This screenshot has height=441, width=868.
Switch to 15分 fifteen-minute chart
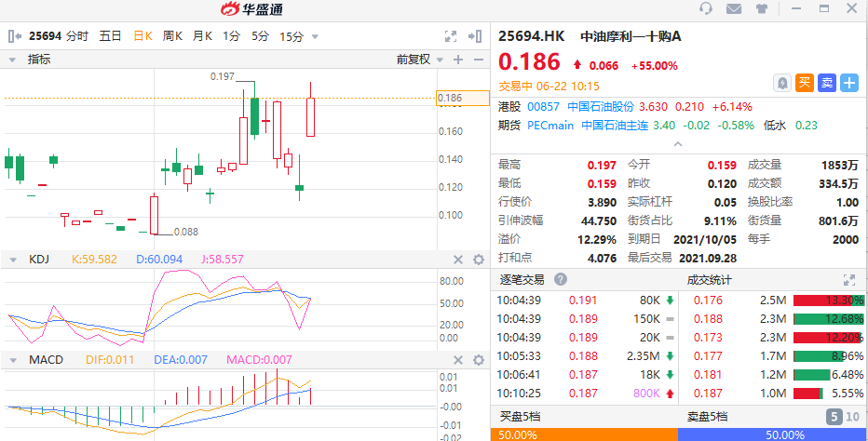pyautogui.click(x=292, y=36)
